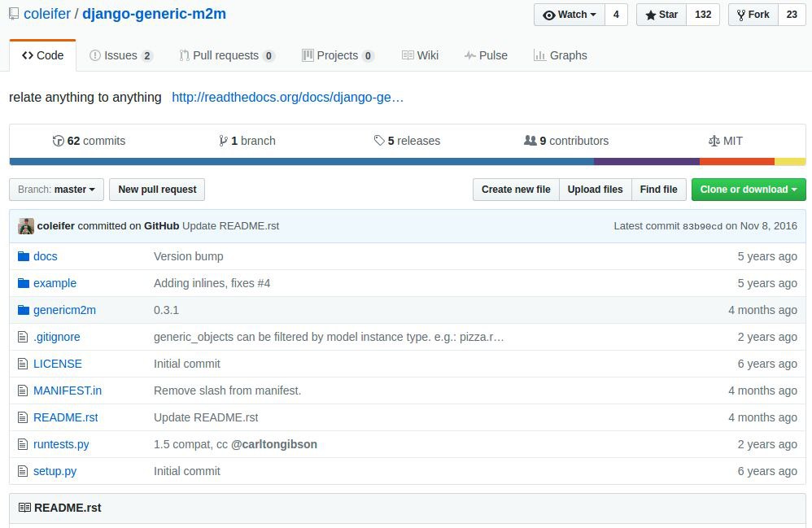
Task: Open the readthedocs.org documentation link
Action: (287, 98)
